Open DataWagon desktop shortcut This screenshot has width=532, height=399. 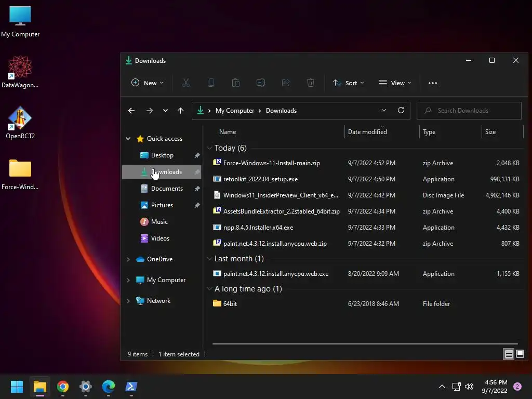pos(20,72)
